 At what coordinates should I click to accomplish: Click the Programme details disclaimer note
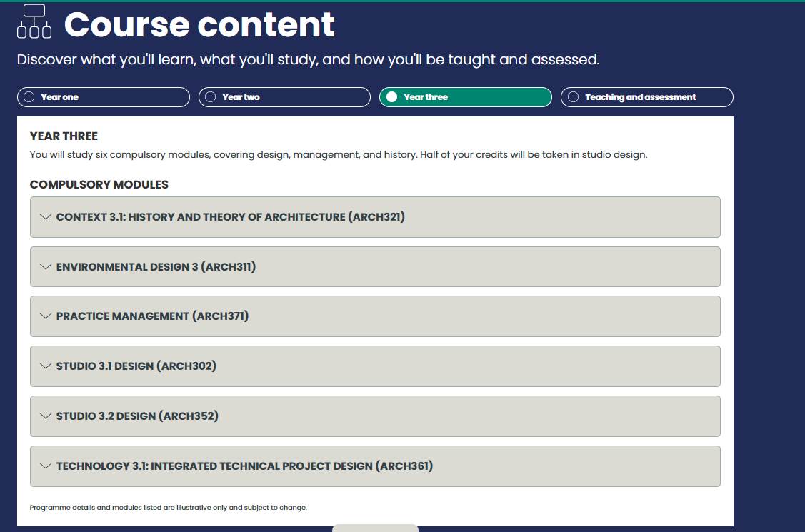click(x=169, y=508)
